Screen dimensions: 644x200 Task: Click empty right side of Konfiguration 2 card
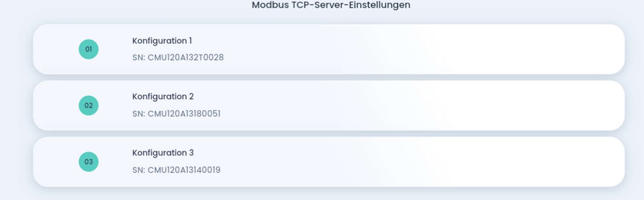499,105
